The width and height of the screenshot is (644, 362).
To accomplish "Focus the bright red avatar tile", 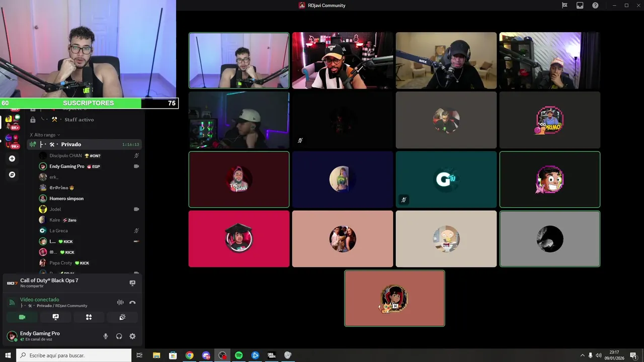I will tap(239, 239).
